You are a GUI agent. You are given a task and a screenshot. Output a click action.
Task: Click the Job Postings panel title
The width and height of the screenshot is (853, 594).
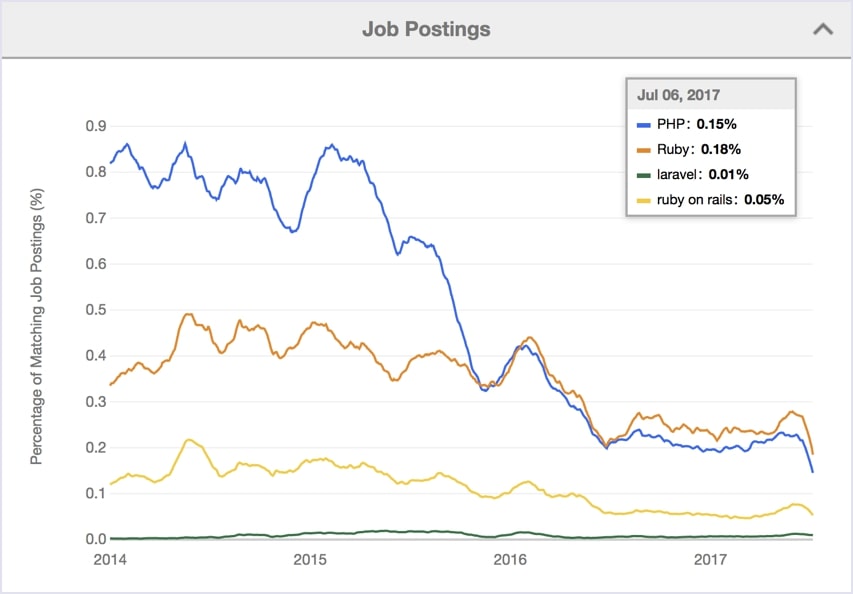[426, 29]
